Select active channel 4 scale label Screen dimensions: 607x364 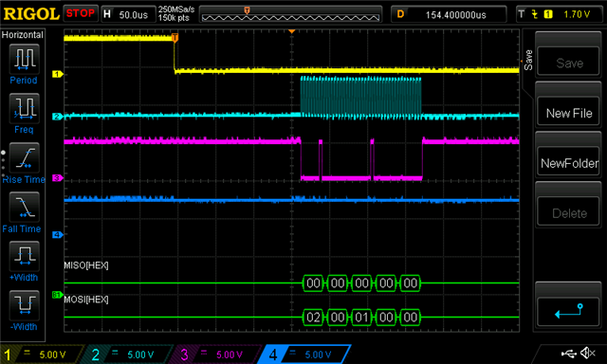318,355
